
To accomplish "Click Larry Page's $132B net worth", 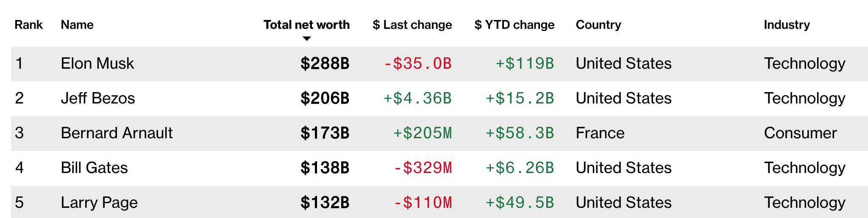I will 325,203.
